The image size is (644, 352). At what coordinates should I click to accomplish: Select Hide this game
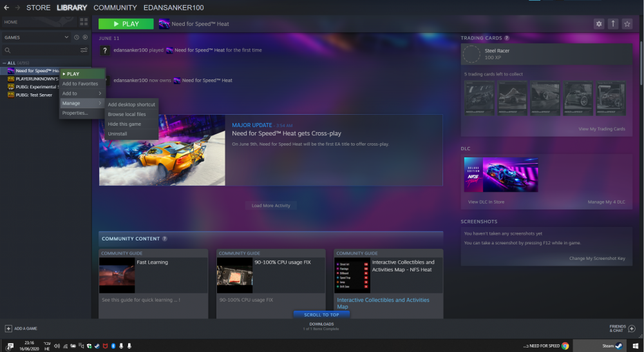coord(131,124)
